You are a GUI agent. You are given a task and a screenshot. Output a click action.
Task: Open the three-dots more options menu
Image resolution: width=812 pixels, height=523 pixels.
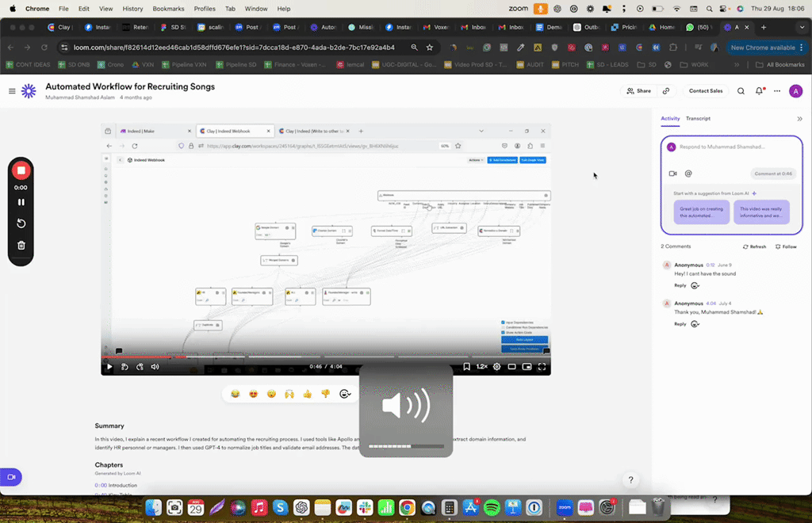click(777, 91)
